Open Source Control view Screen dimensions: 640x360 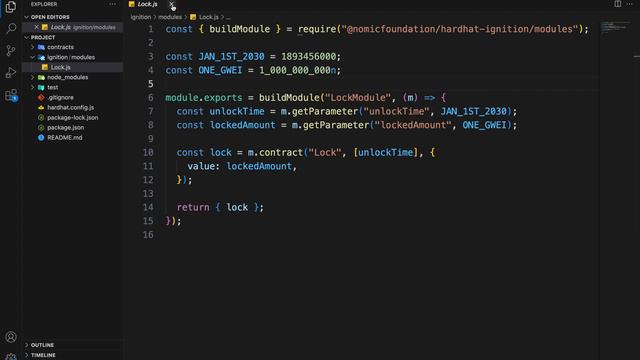pyautogui.click(x=11, y=51)
